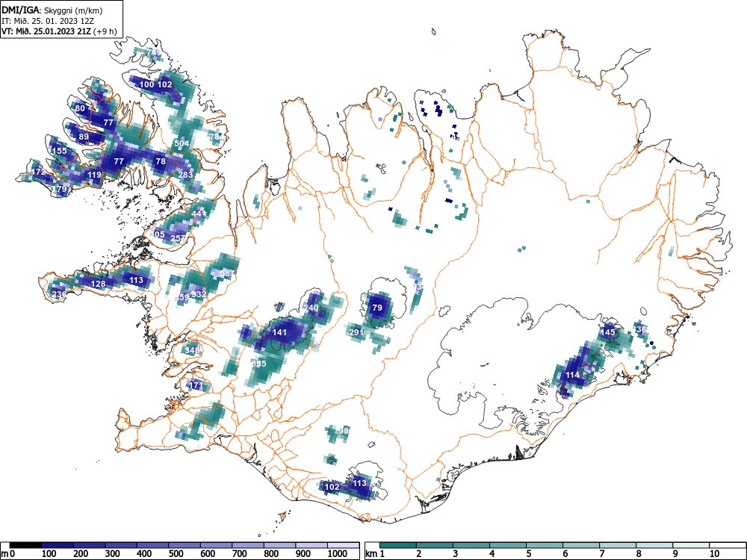747x560 pixels.
Task: Click the 172 value in the Westfjords
Action: tap(39, 172)
